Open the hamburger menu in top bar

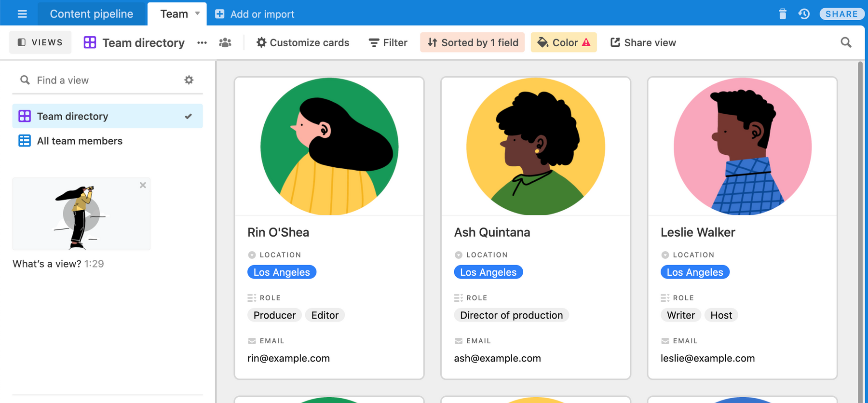point(22,14)
